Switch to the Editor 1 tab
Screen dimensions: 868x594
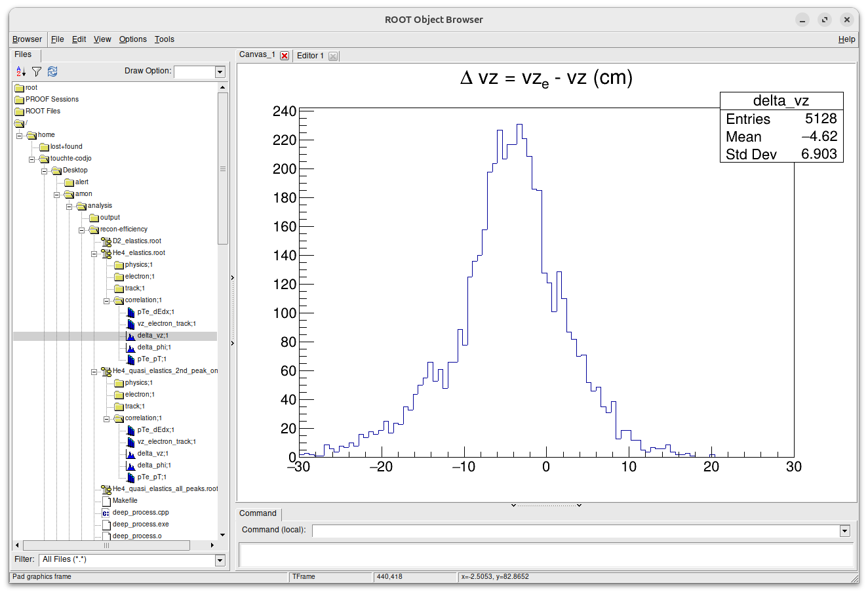click(x=311, y=56)
